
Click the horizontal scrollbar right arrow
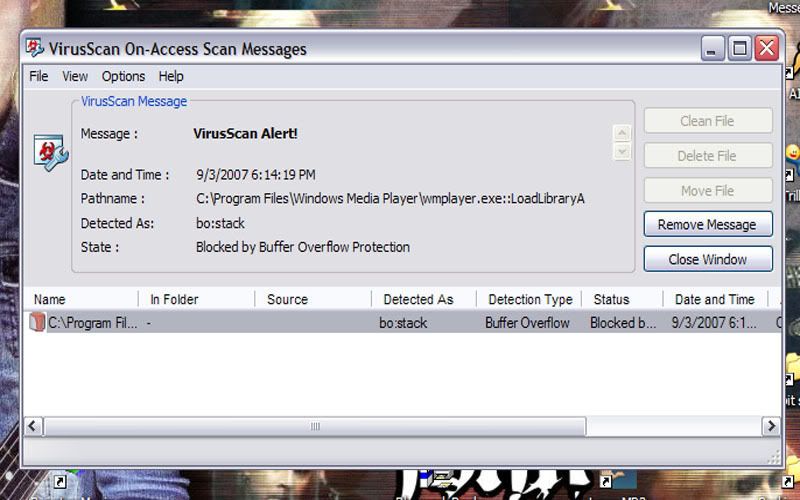click(770, 426)
